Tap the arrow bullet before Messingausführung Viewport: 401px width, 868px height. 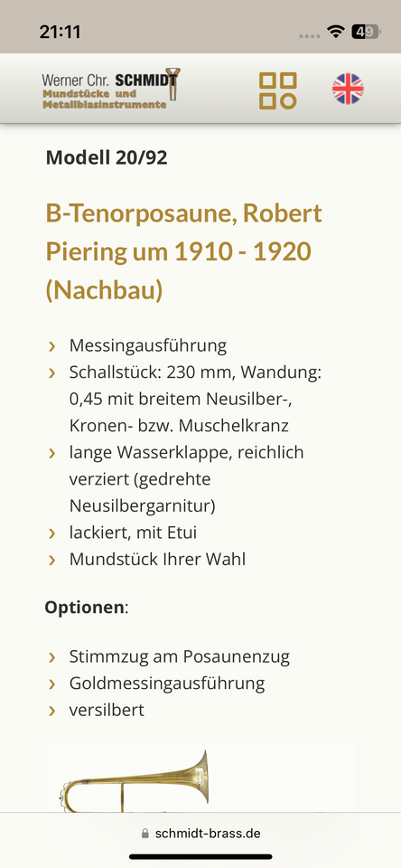coord(52,346)
